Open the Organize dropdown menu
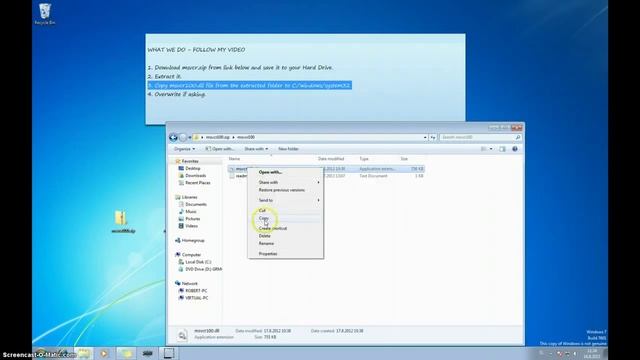640x360 pixels. pos(184,149)
